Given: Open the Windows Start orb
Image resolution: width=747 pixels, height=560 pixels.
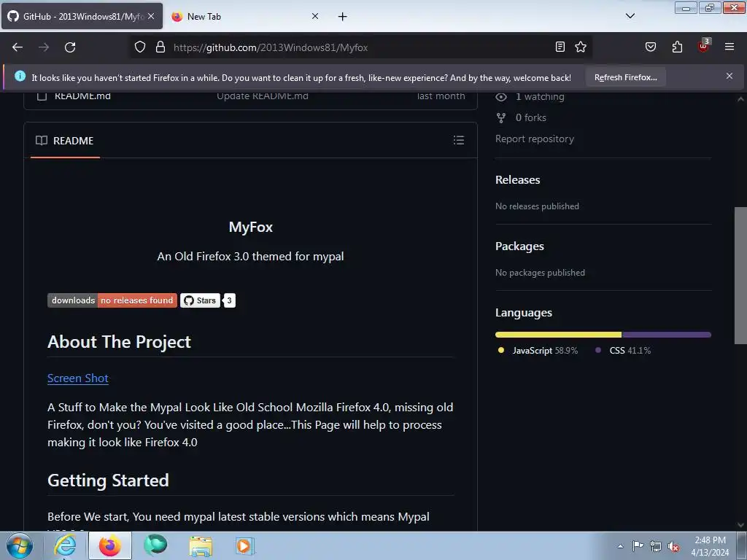Looking at the screenshot, I should [20, 545].
